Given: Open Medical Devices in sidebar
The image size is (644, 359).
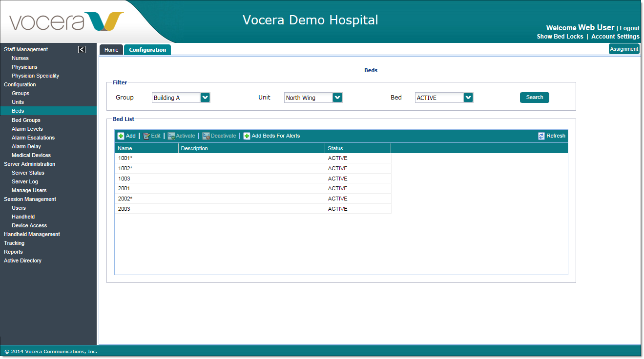Looking at the screenshot, I should pyautogui.click(x=31, y=155).
